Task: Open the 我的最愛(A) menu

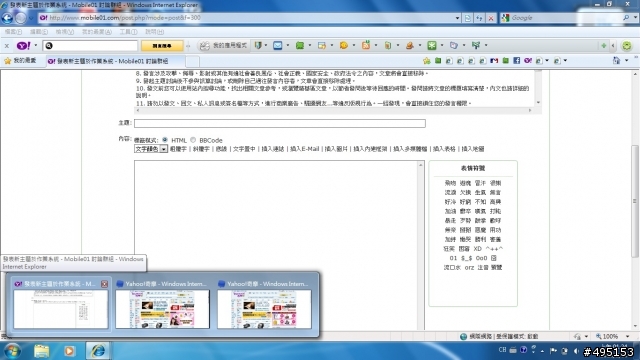Action: pos(97,32)
